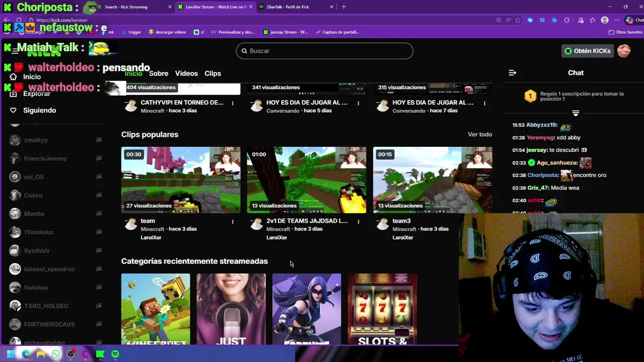Viewport: 644px width, 362px height.
Task: Open File Explorer from the taskbar
Action: tap(41, 354)
